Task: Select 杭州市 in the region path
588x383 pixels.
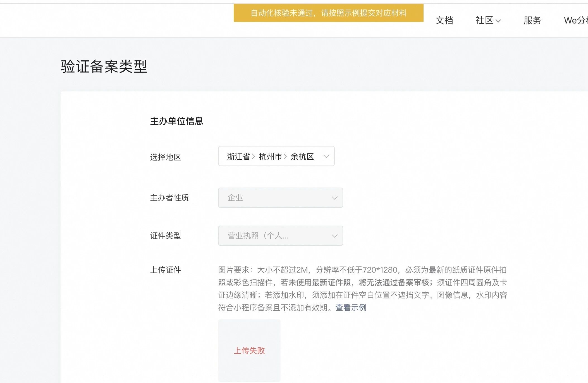Action: (270, 157)
